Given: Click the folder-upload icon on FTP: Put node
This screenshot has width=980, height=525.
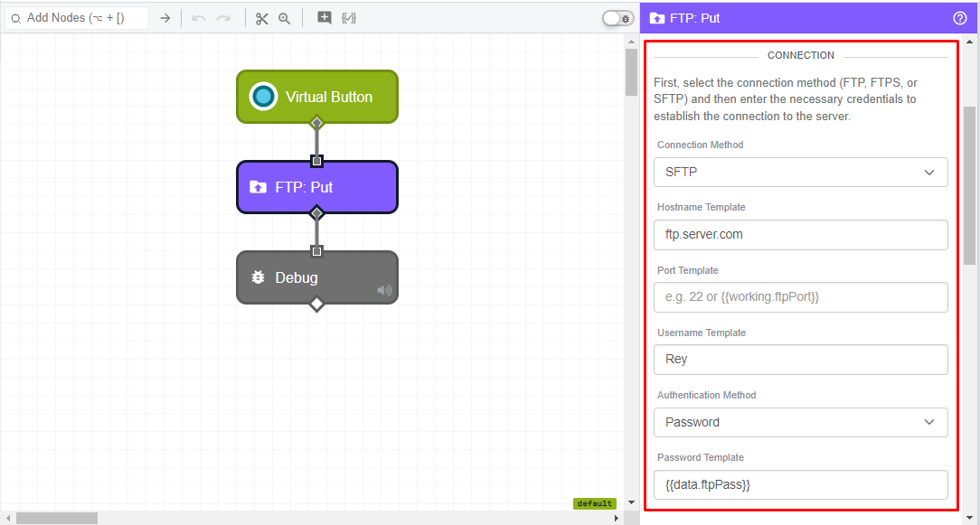Looking at the screenshot, I should tap(258, 187).
